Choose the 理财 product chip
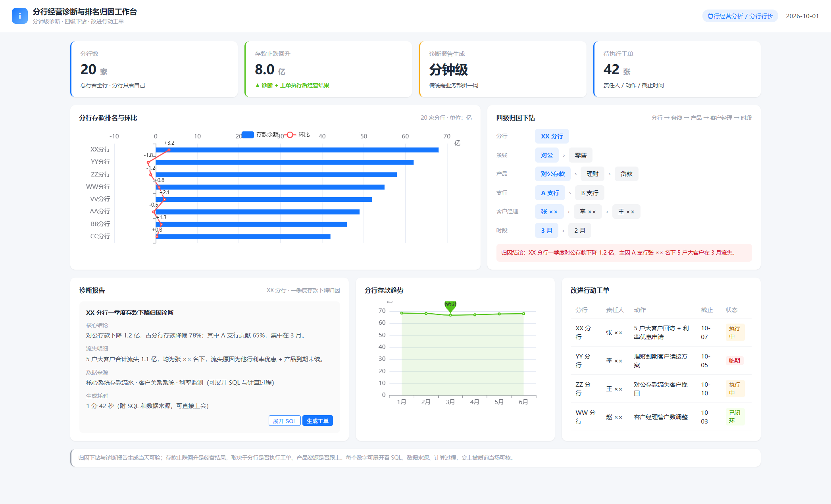 point(592,174)
